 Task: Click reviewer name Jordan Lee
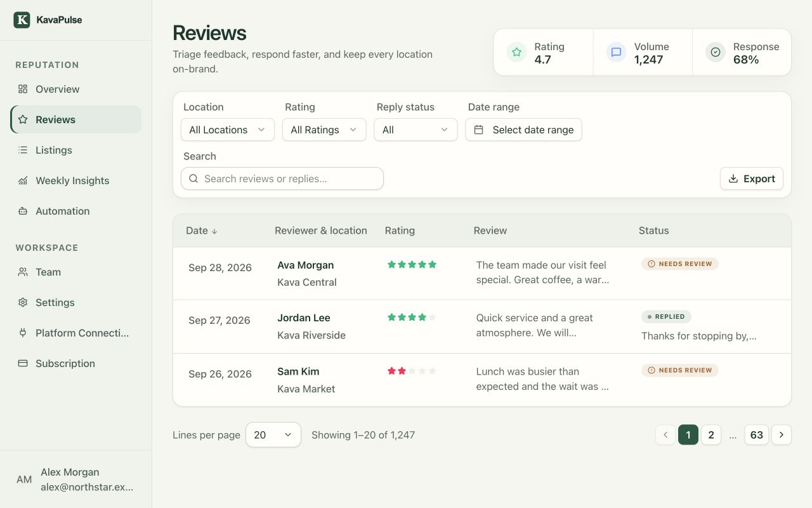tap(304, 318)
